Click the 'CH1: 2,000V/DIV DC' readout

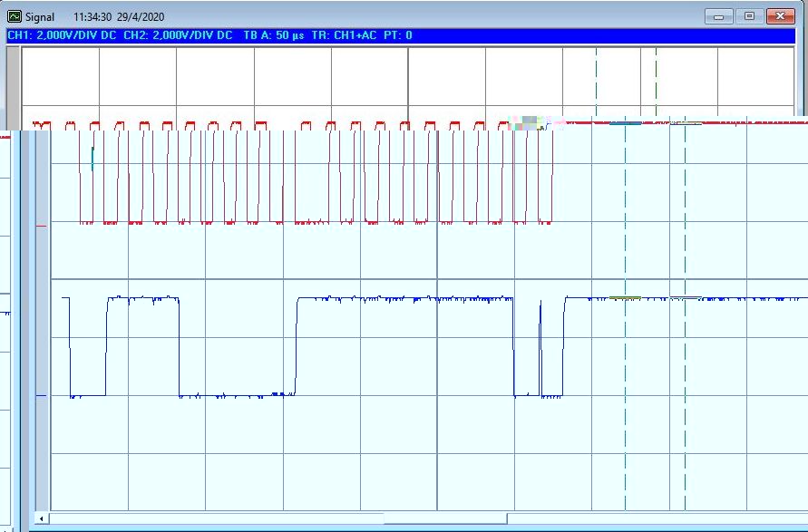tap(62, 35)
